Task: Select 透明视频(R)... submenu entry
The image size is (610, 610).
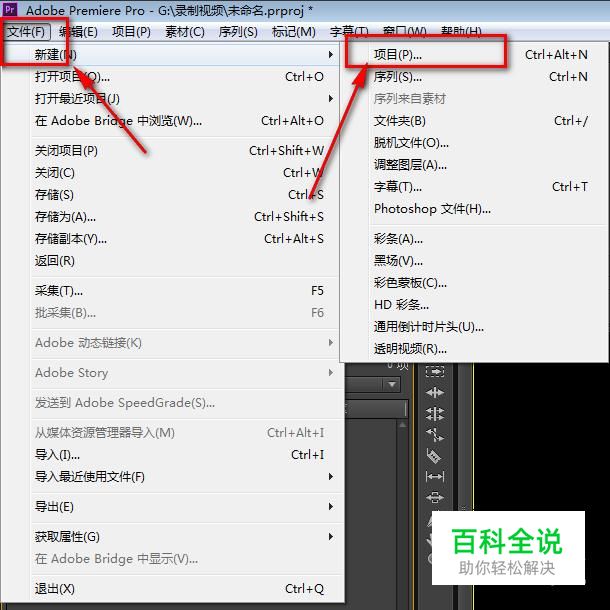Action: [x=474, y=349]
